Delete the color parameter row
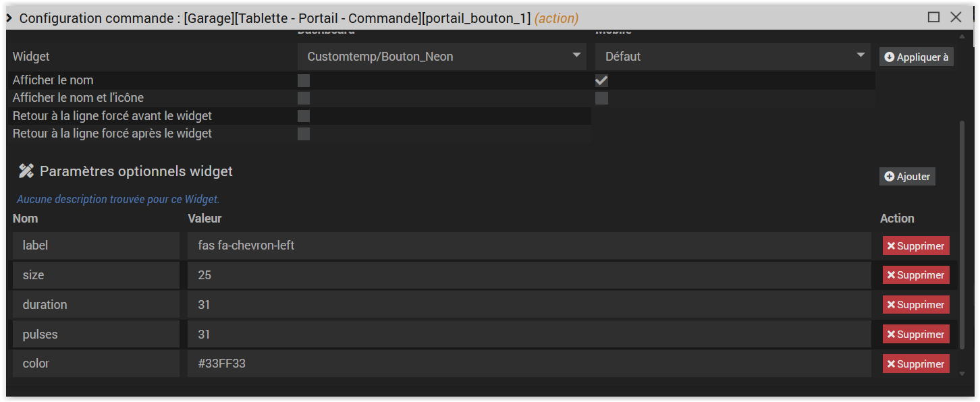 coord(915,364)
